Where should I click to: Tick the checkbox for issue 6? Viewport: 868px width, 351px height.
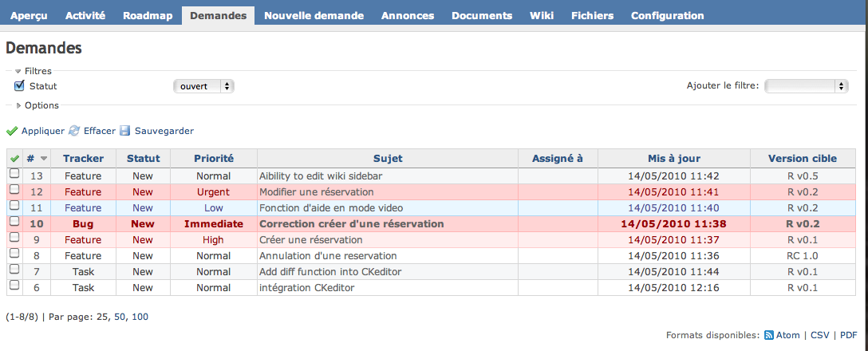point(14,285)
